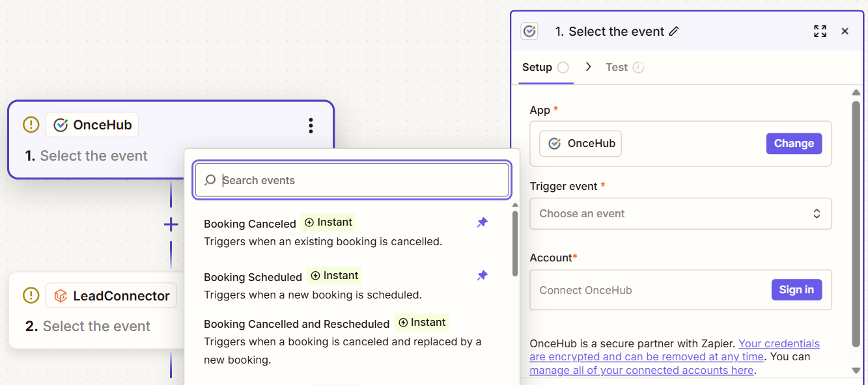This screenshot has width=868, height=385.
Task: Click the LeadConnector app chip in step 2
Action: pyautogui.click(x=111, y=296)
